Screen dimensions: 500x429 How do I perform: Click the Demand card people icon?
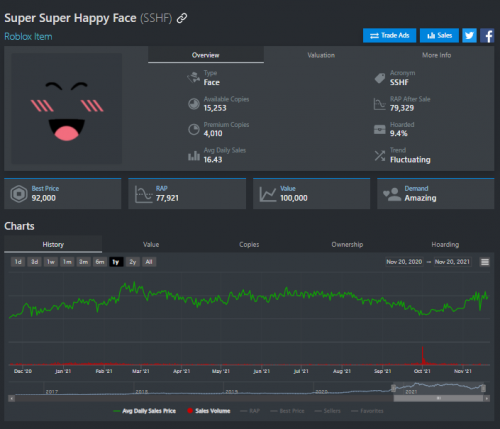(392, 194)
